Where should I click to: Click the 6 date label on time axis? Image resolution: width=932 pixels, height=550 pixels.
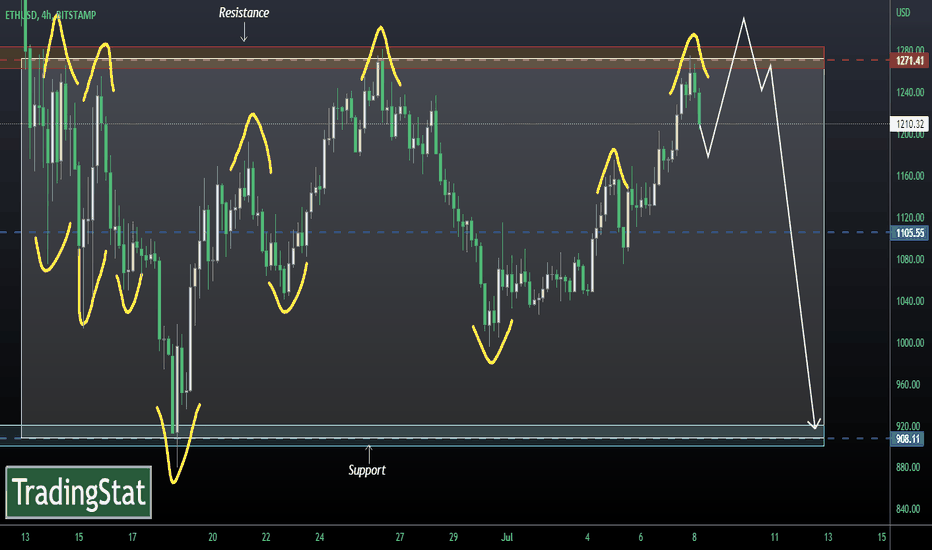[x=641, y=538]
